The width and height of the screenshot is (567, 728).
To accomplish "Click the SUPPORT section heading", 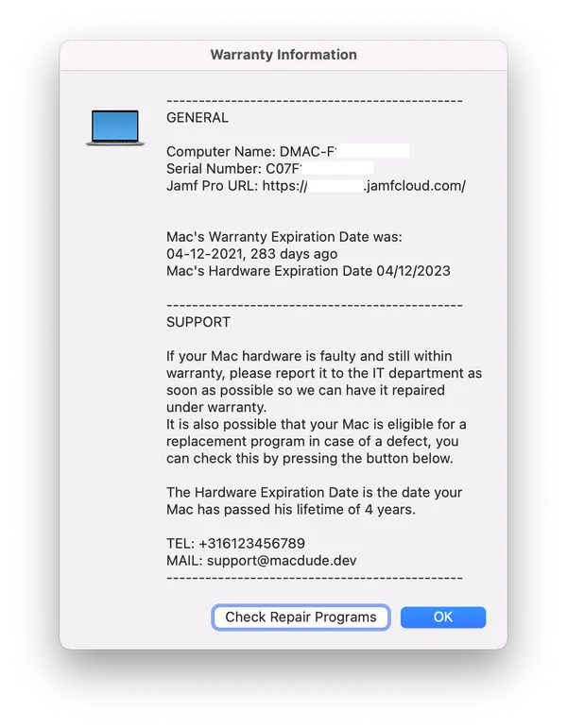I will (198, 322).
